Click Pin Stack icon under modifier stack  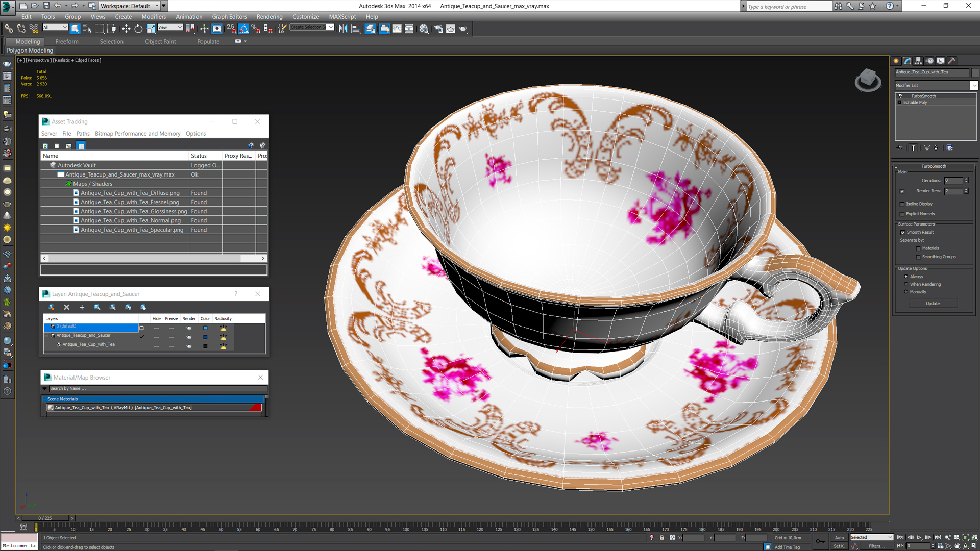coord(900,148)
